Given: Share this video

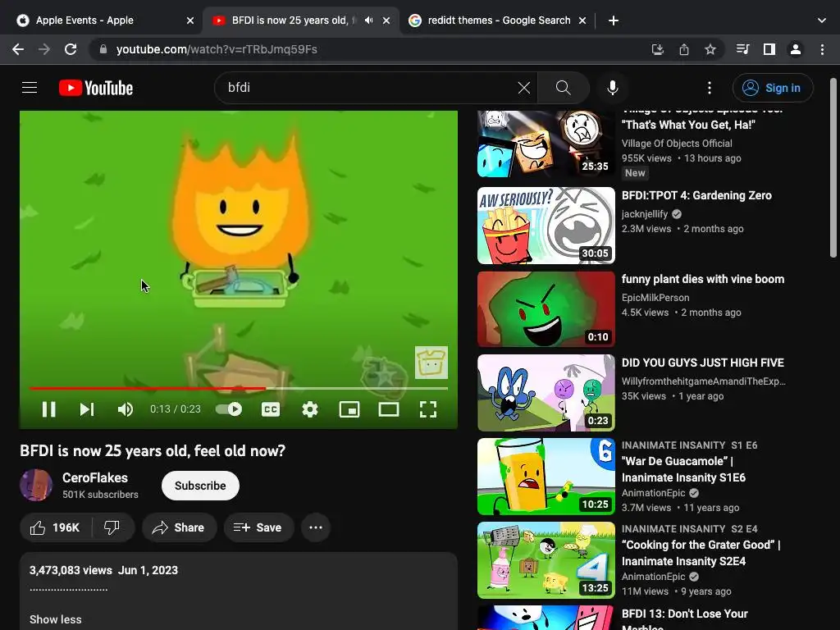Looking at the screenshot, I should [x=179, y=527].
